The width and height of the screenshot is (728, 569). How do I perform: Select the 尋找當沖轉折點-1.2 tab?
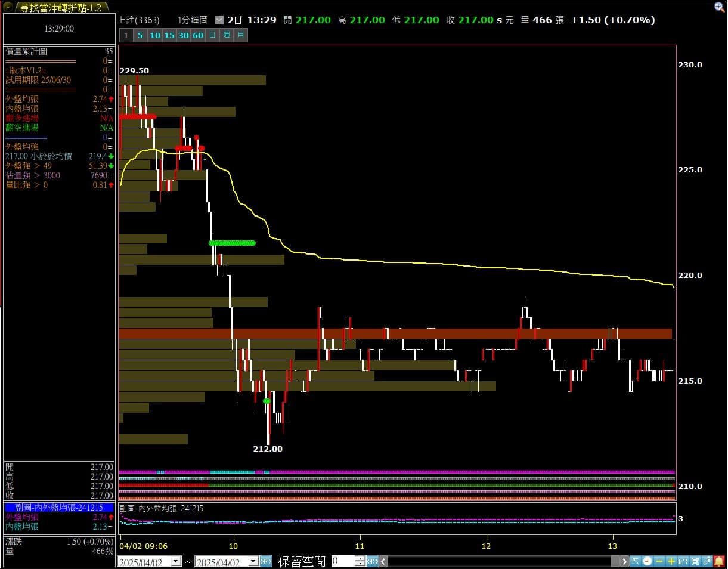(x=60, y=7)
